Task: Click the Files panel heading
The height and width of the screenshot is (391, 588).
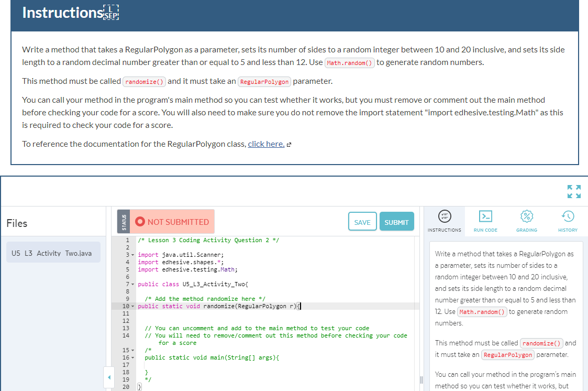Action: pyautogui.click(x=17, y=223)
